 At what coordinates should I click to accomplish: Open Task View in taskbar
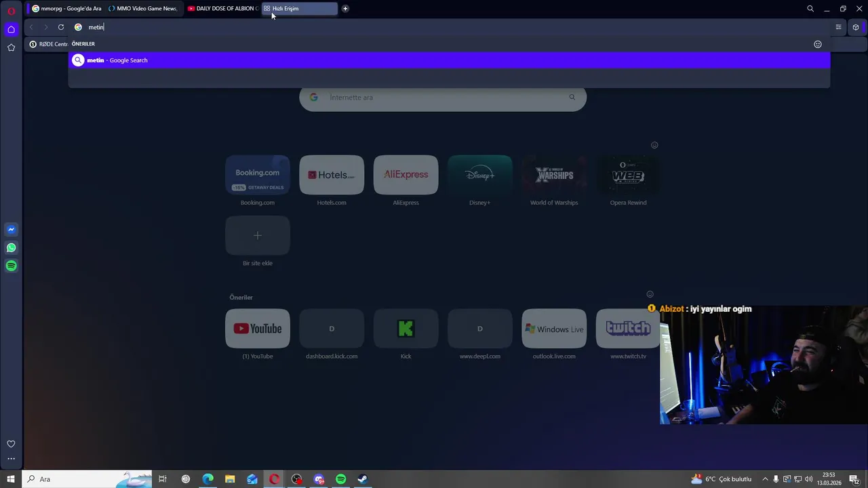(x=163, y=479)
